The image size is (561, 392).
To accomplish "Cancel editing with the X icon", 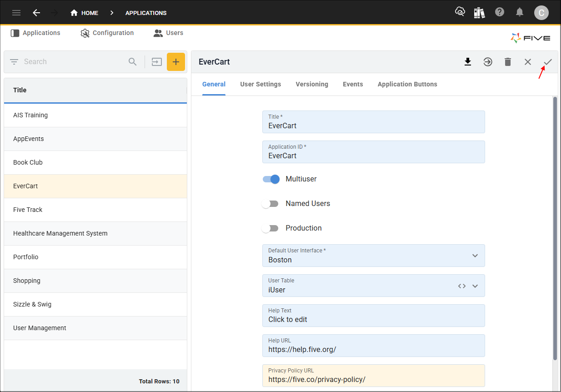I will tap(528, 62).
